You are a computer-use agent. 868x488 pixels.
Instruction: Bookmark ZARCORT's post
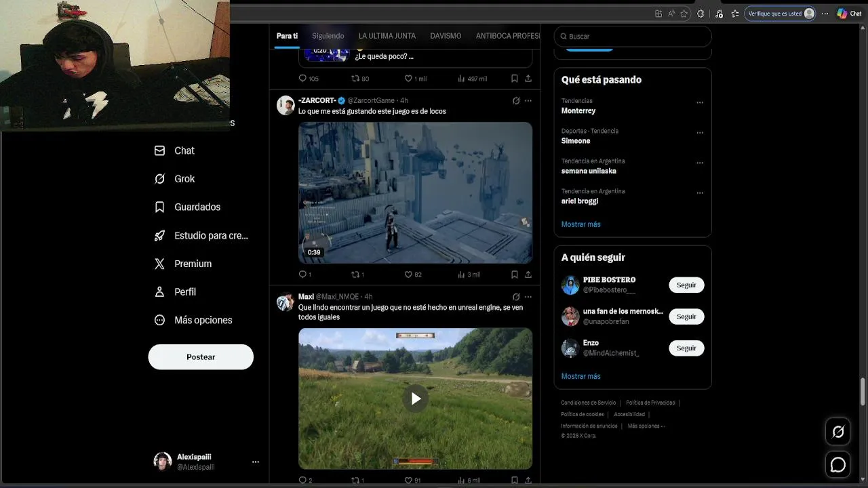pos(515,274)
